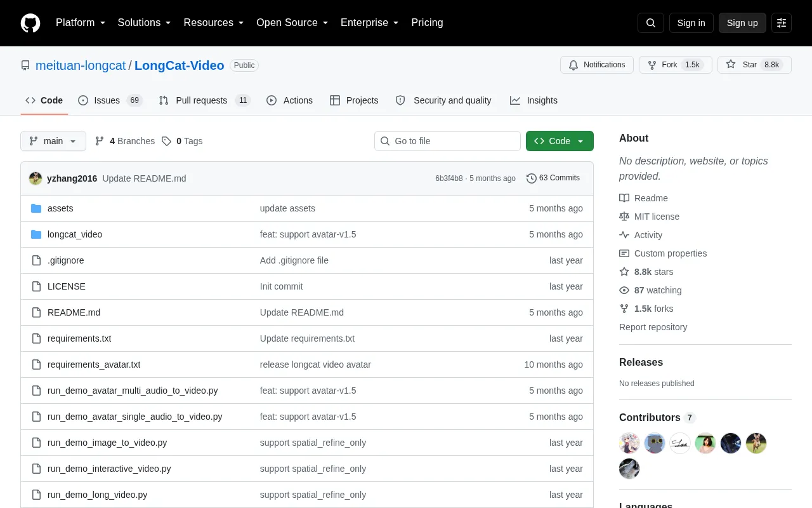Click file icon next to .gitignore
Screen dimensions: 812x508
coord(36,260)
